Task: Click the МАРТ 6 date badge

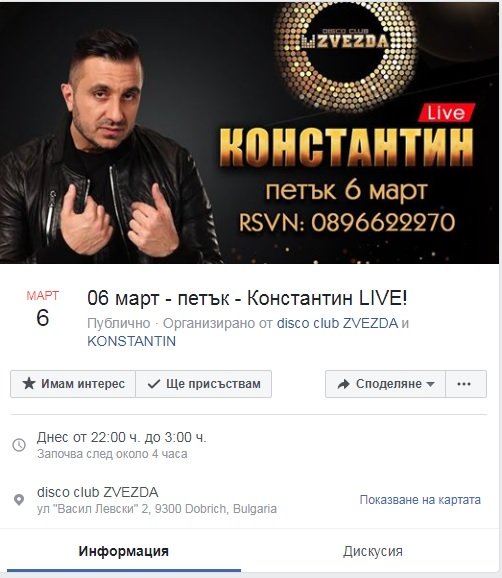Action: 43,309
